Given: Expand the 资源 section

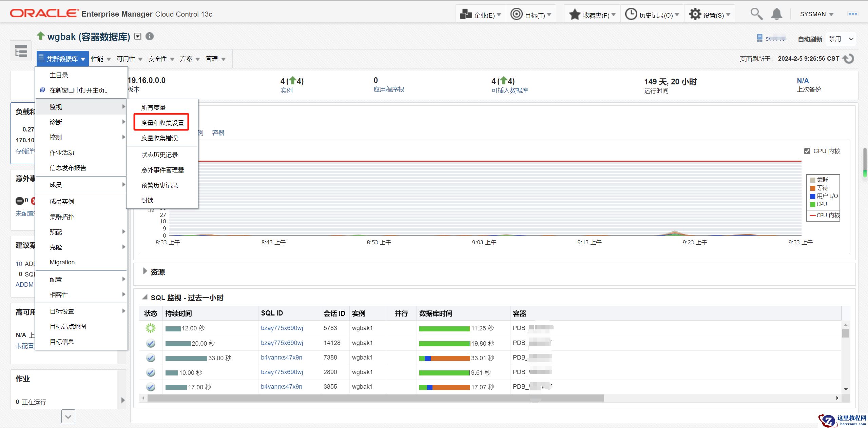Looking at the screenshot, I should [x=145, y=271].
